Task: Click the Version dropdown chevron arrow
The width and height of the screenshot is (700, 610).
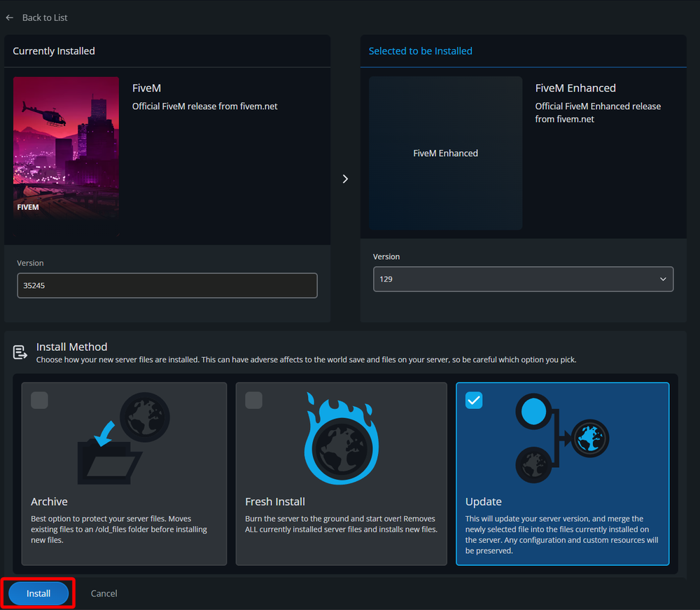Action: click(663, 279)
